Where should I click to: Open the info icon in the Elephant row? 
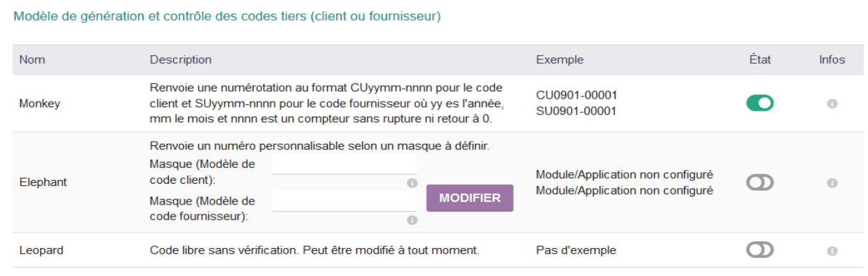click(x=832, y=183)
